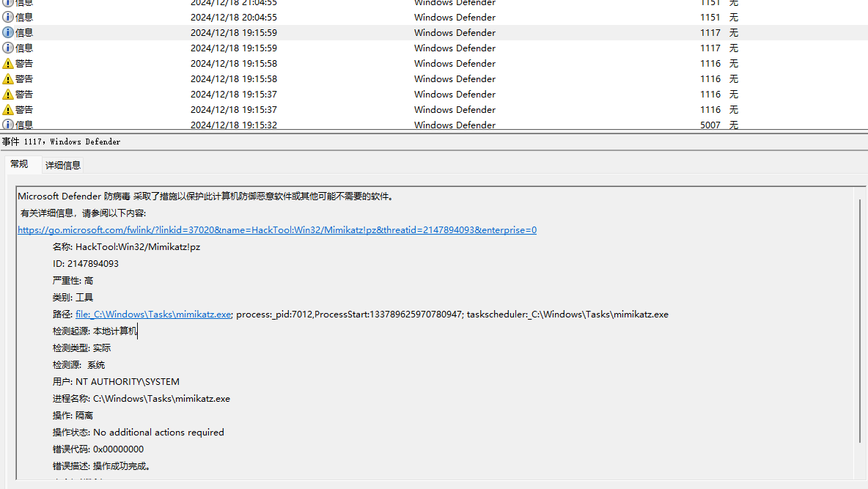Select event ID 5007 cell

[x=710, y=125]
